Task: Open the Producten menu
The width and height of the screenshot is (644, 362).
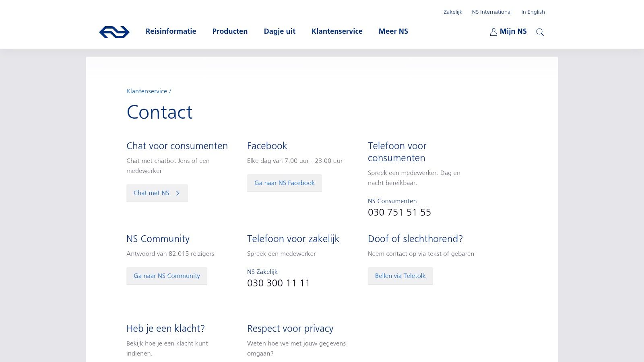Action: 230,31
